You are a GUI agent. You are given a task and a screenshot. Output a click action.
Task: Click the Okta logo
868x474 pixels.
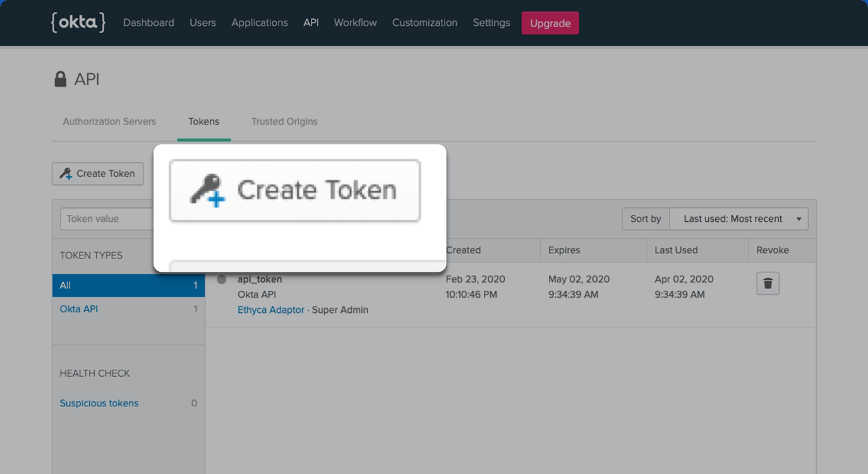click(78, 22)
